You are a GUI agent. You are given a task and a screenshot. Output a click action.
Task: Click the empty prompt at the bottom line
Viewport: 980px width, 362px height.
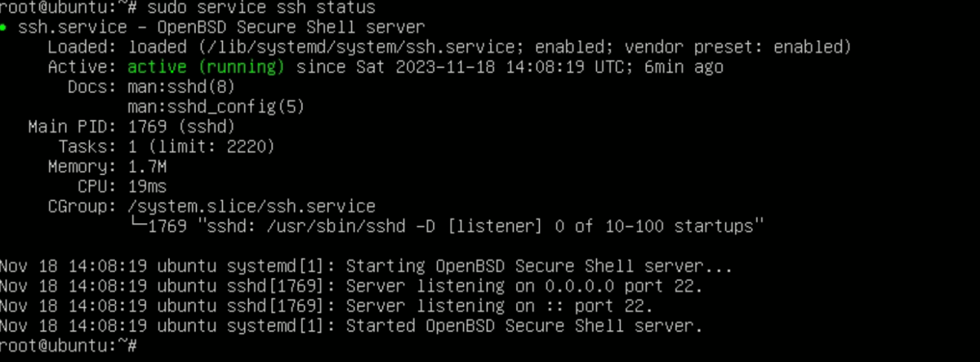(x=69, y=346)
